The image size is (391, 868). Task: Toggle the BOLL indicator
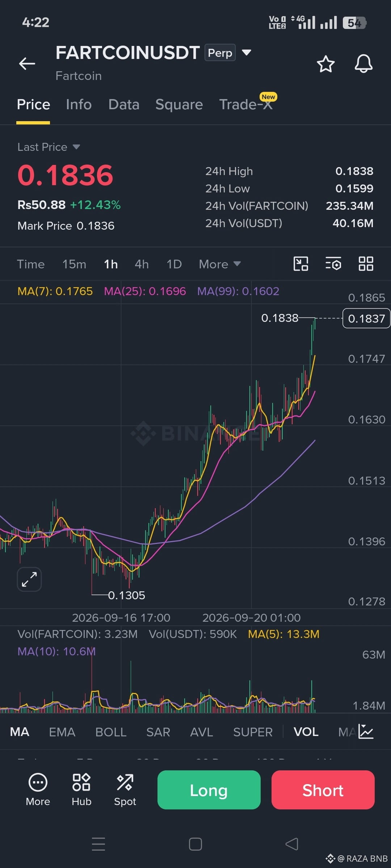[111, 732]
